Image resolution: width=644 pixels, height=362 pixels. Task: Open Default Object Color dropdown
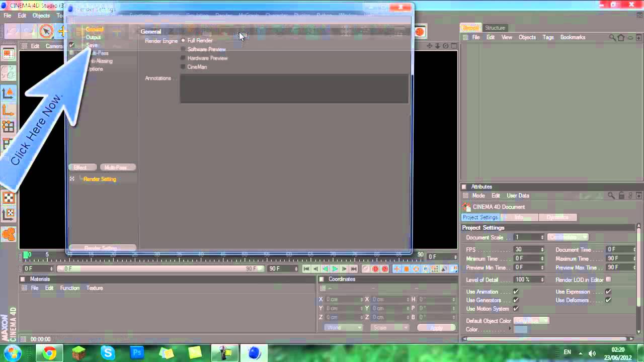[531, 321]
